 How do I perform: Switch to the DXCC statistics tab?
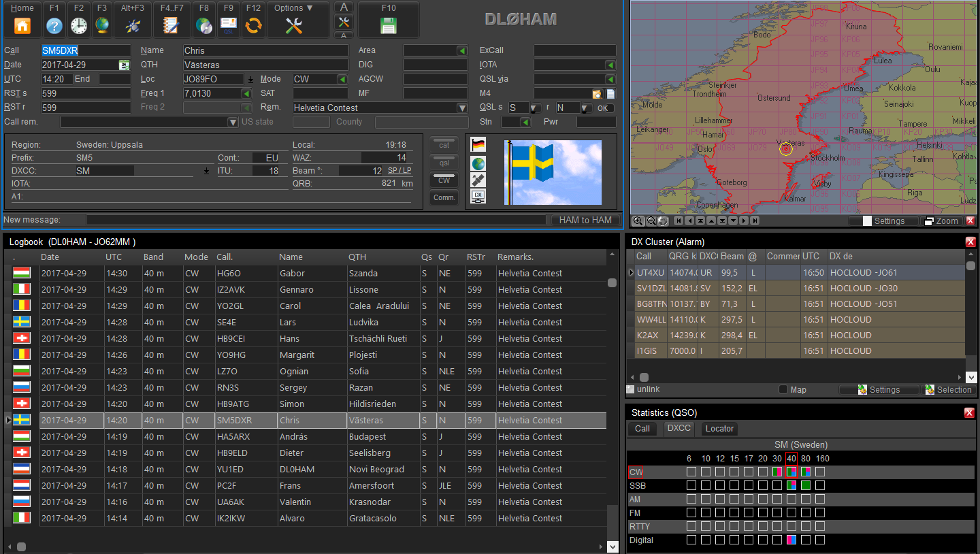point(679,428)
